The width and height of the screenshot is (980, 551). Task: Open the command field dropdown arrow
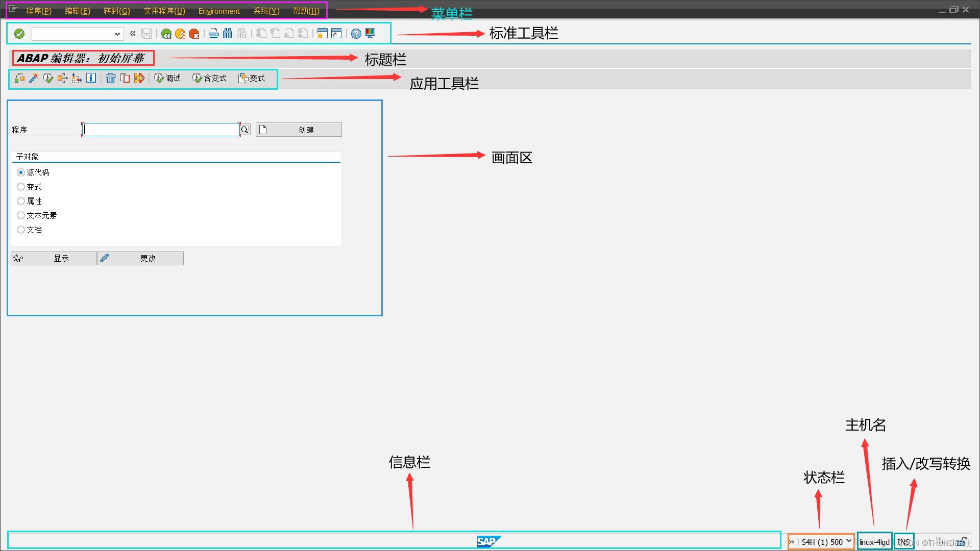pyautogui.click(x=117, y=34)
